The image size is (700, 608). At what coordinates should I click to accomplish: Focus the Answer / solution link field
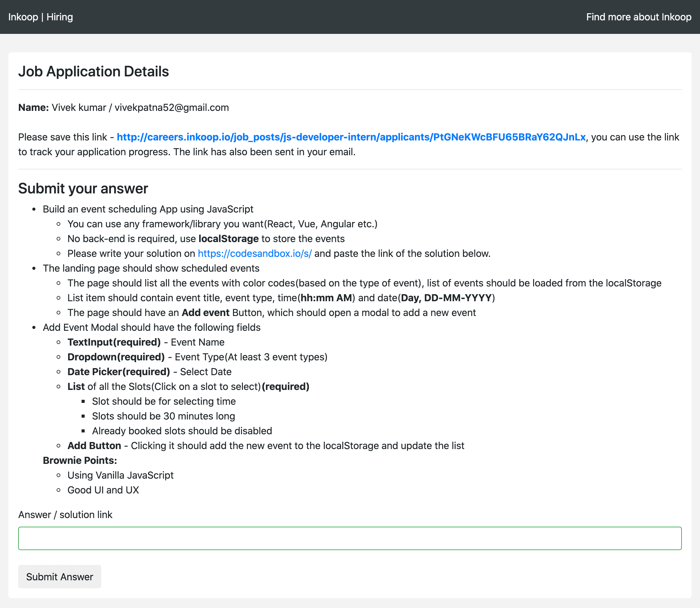click(350, 538)
